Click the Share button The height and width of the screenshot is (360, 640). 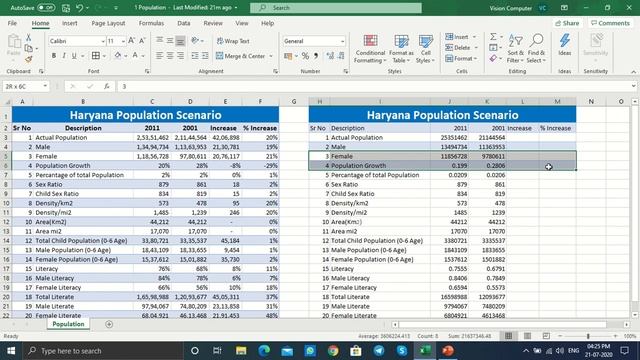click(567, 23)
